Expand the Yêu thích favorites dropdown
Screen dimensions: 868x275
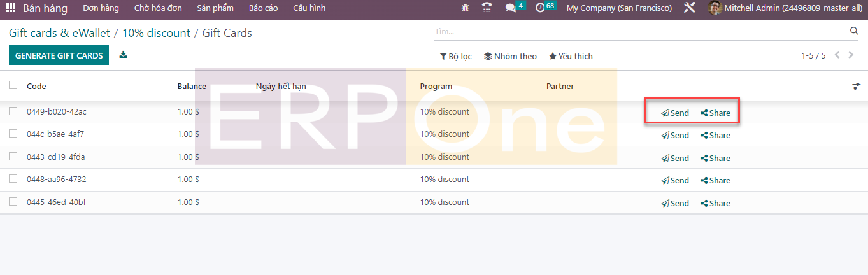click(x=571, y=57)
